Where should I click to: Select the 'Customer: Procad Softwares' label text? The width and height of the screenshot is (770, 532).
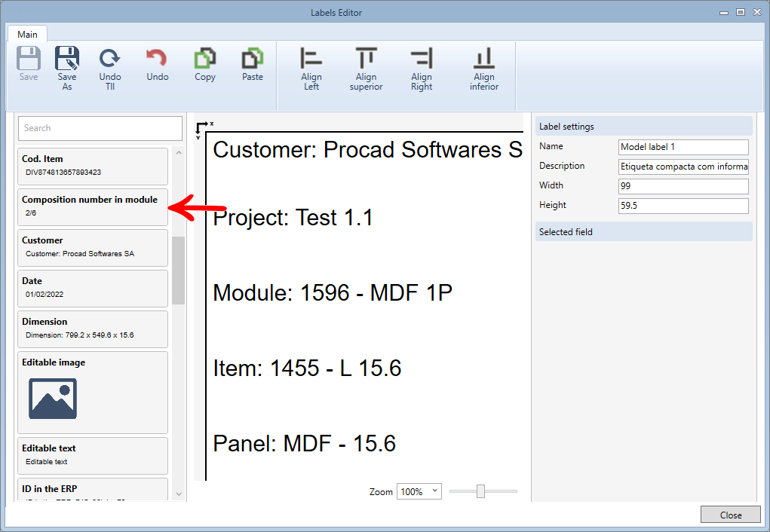pyautogui.click(x=368, y=150)
